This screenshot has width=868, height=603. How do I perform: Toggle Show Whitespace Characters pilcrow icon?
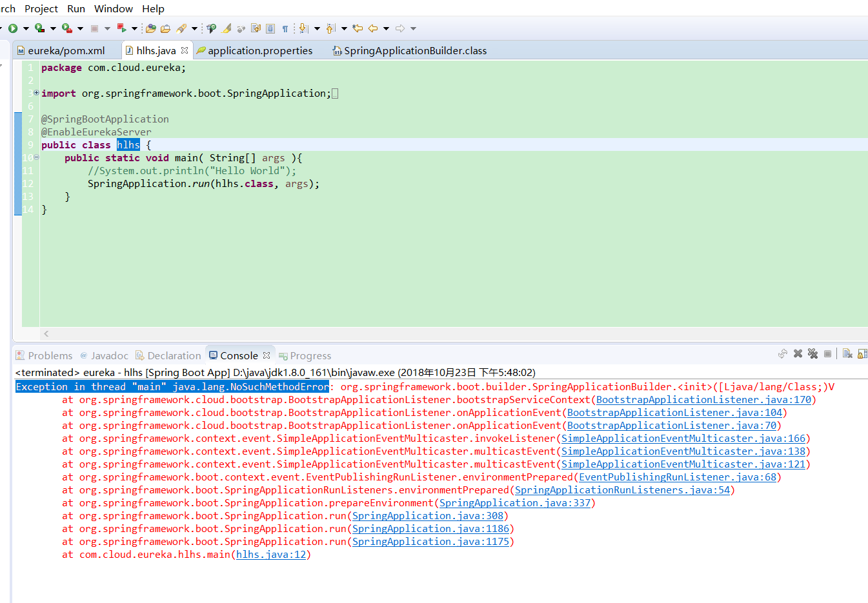[x=285, y=28]
